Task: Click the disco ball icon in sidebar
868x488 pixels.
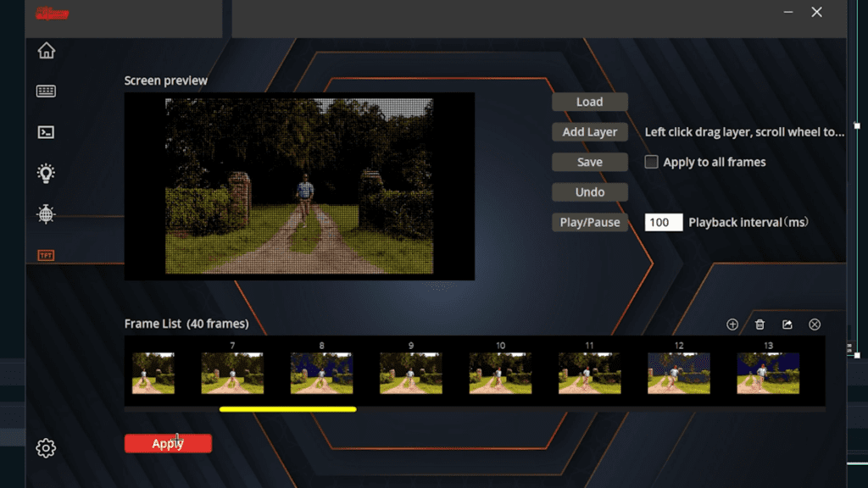Action: (47, 214)
